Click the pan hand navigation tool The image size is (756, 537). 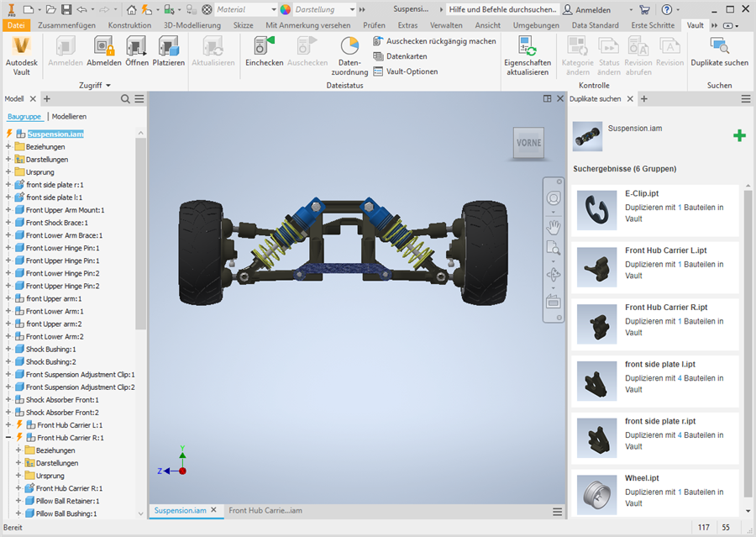point(554,226)
